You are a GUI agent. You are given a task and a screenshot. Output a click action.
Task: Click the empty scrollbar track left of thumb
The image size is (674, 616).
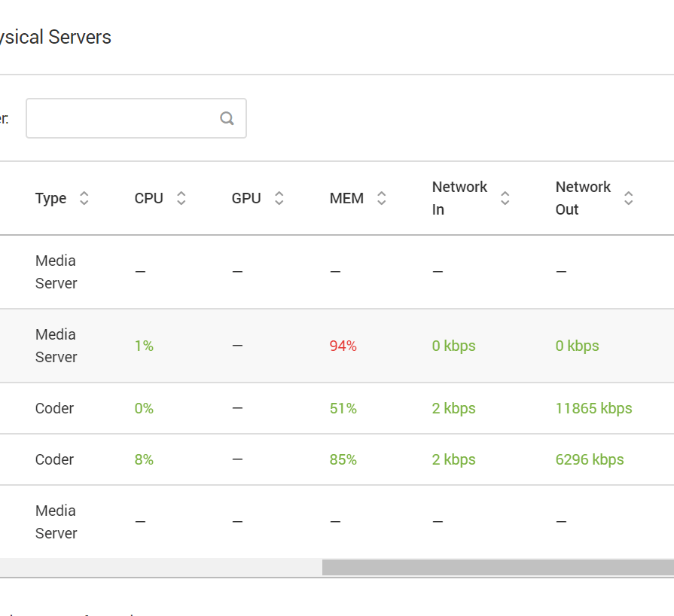click(x=158, y=567)
